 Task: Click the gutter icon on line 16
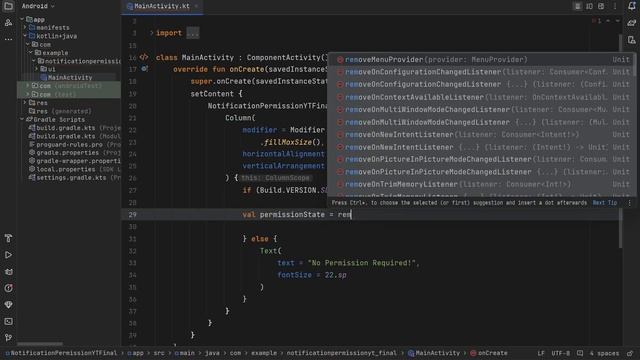[x=144, y=57]
